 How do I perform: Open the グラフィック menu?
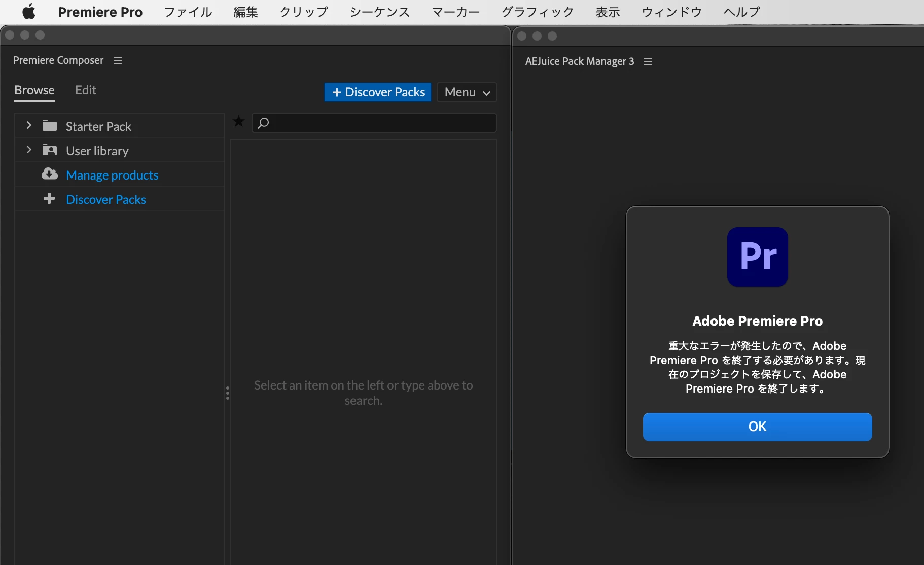pyautogui.click(x=538, y=12)
